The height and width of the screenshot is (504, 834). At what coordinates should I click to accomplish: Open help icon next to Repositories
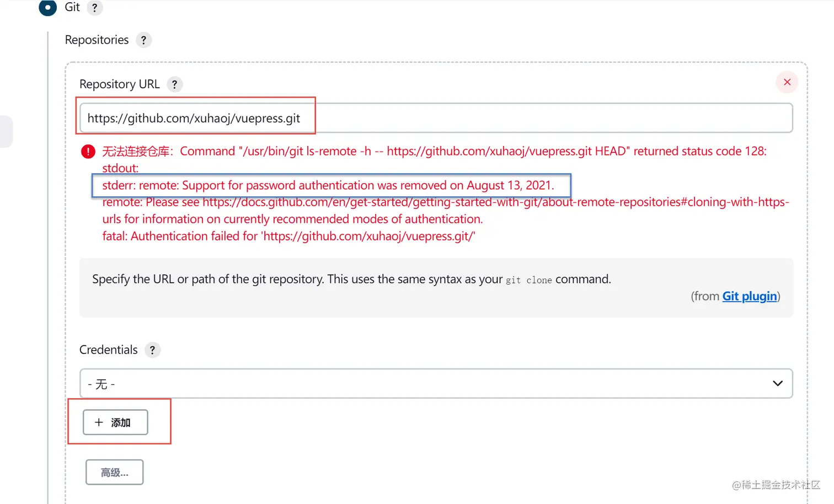[x=143, y=40]
